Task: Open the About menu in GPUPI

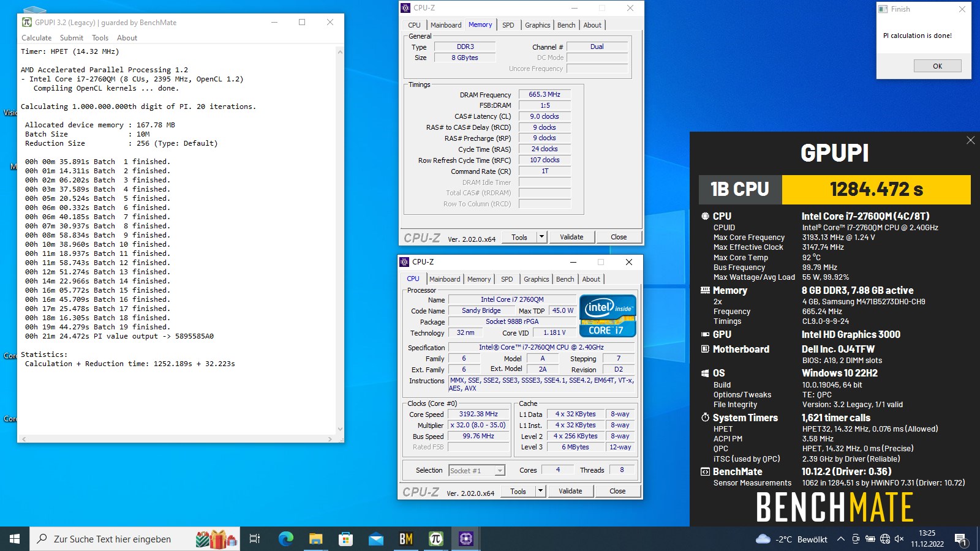Action: tap(127, 38)
